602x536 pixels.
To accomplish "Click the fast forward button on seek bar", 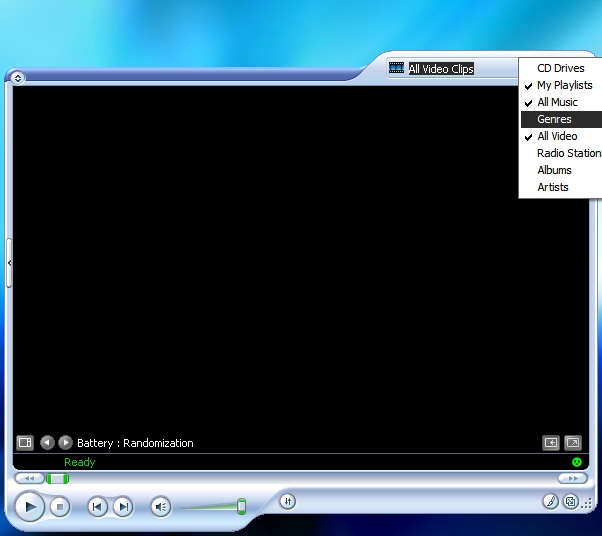I will pos(573,478).
